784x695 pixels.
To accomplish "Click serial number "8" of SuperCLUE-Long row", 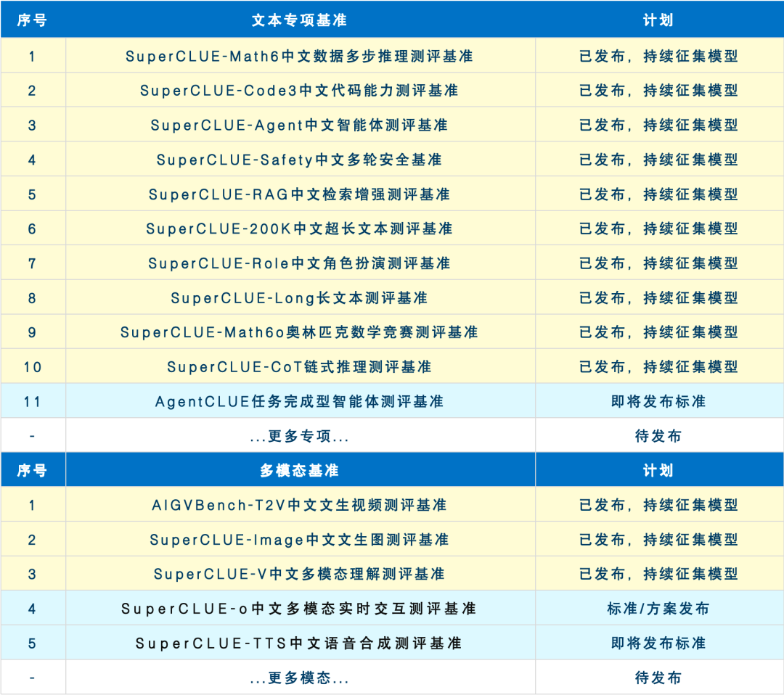I will (33, 298).
